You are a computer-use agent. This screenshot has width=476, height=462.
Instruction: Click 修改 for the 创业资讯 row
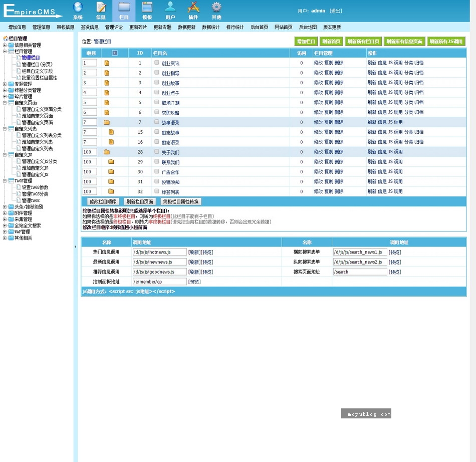[319, 63]
